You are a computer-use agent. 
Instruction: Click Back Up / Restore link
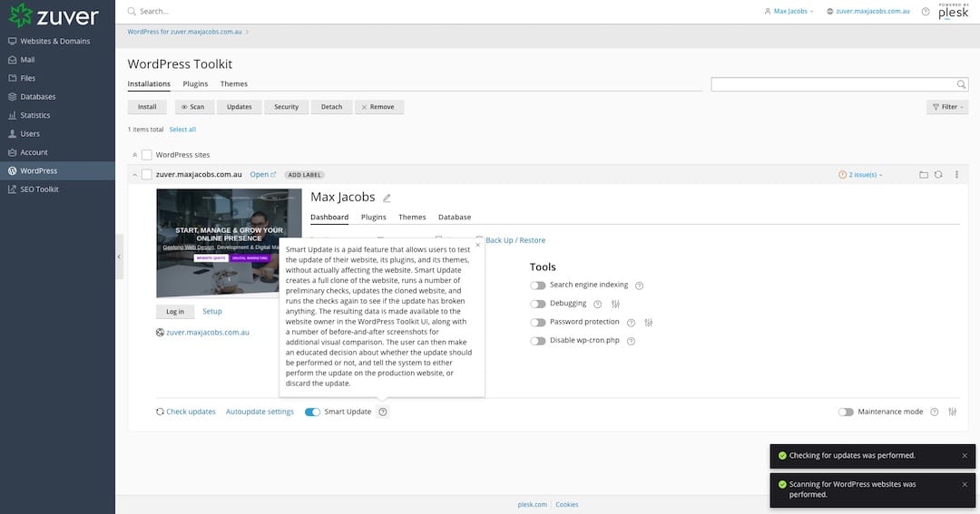tap(515, 240)
